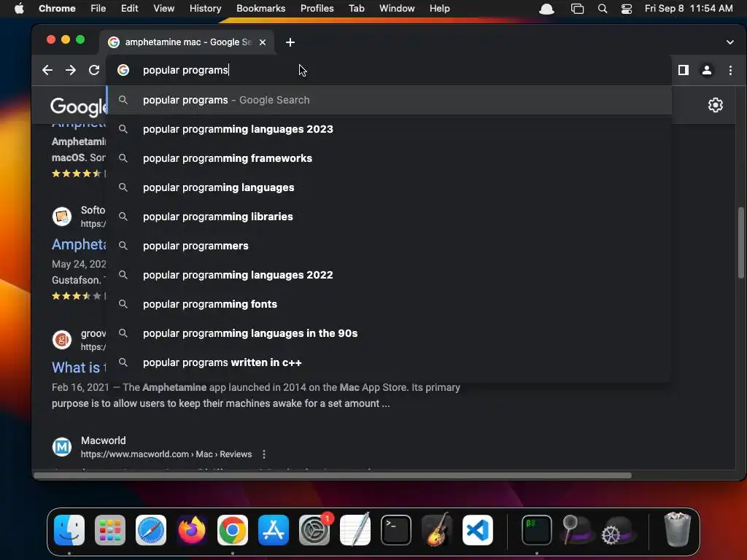747x560 pixels.
Task: Click the date and time in menu bar
Action: 689,9
